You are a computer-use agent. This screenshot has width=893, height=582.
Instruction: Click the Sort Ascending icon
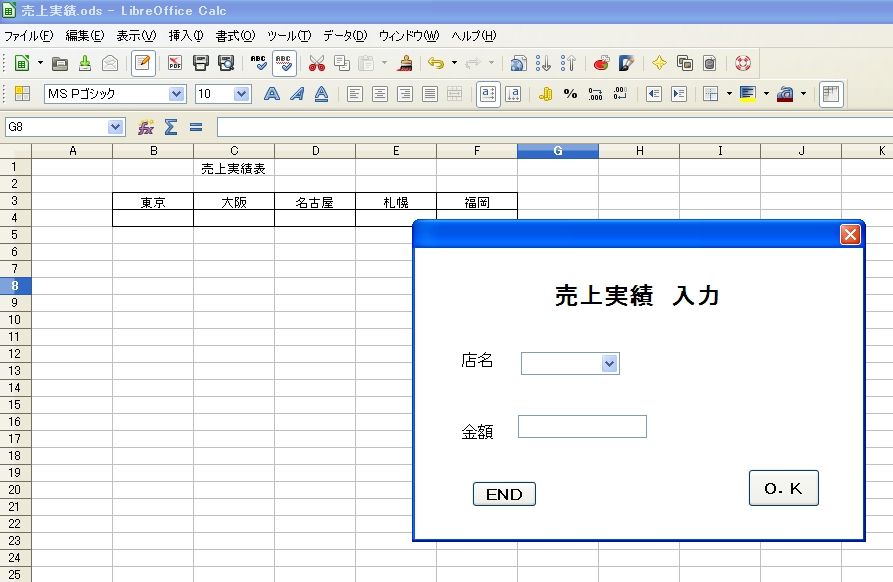(543, 63)
